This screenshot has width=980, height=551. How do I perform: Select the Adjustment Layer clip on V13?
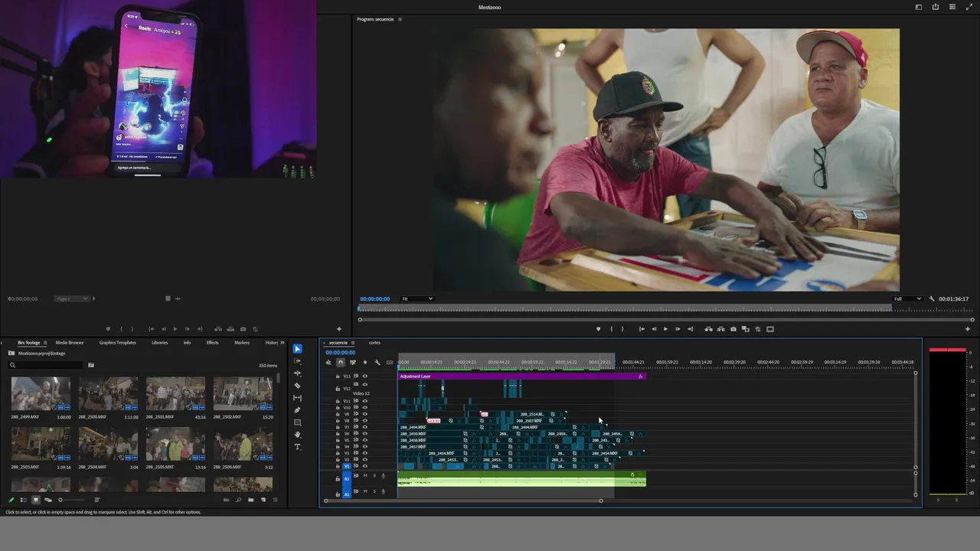(522, 376)
